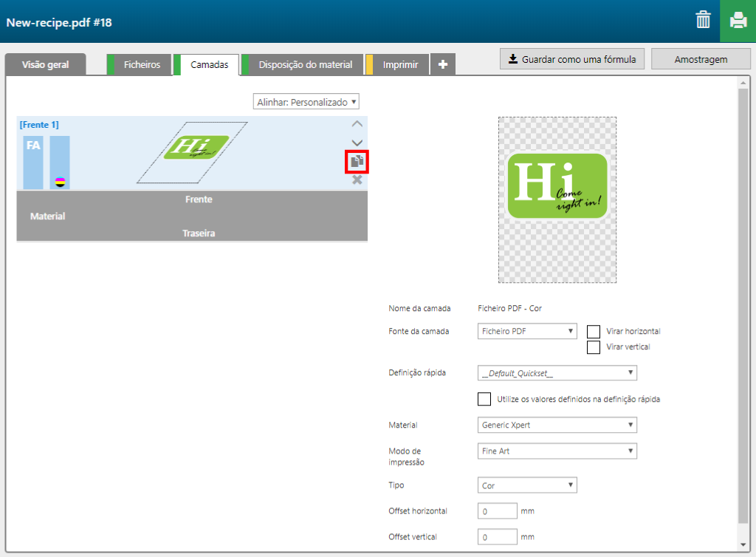
Task: Enable the Virar vertical checkbox
Action: point(593,346)
